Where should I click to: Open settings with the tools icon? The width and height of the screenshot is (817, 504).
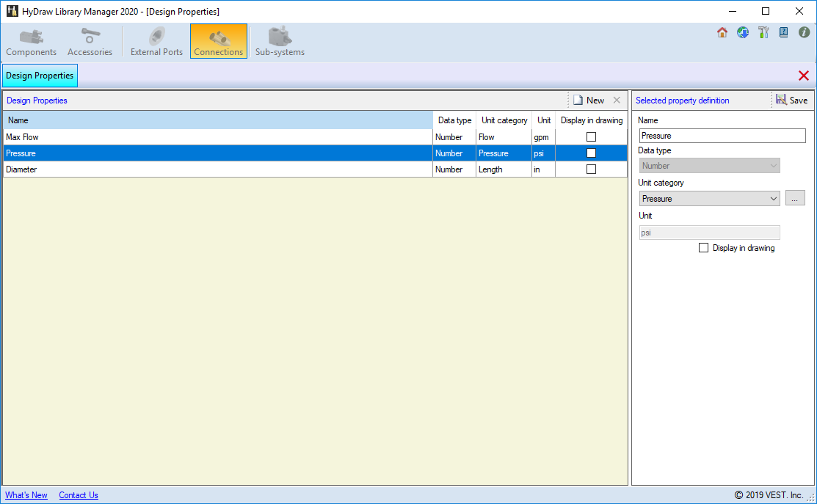763,32
